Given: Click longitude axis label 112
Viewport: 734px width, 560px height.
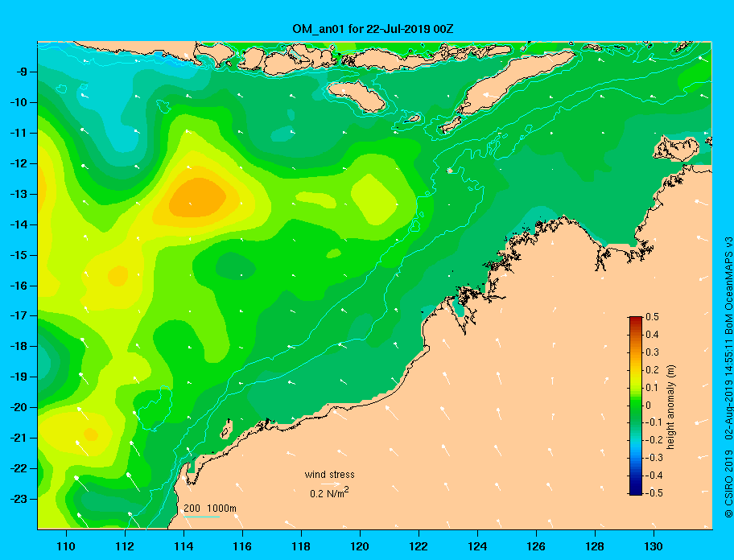Looking at the screenshot, I should click(125, 546).
